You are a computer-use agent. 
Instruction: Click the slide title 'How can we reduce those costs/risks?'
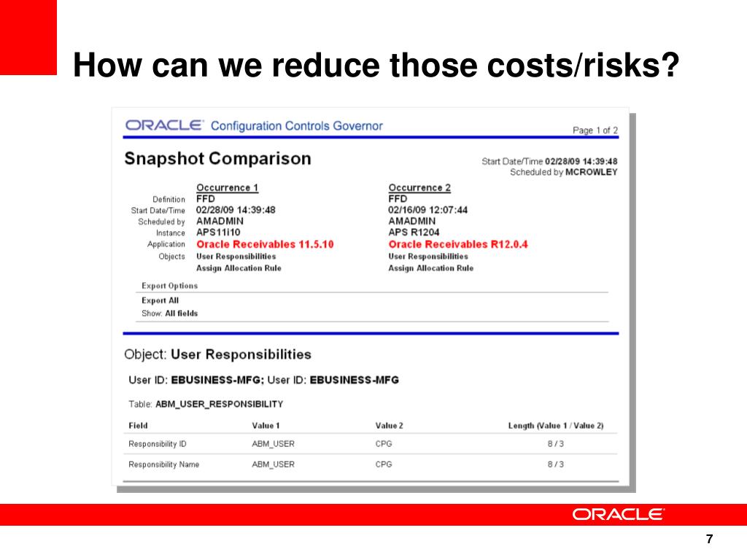click(376, 65)
